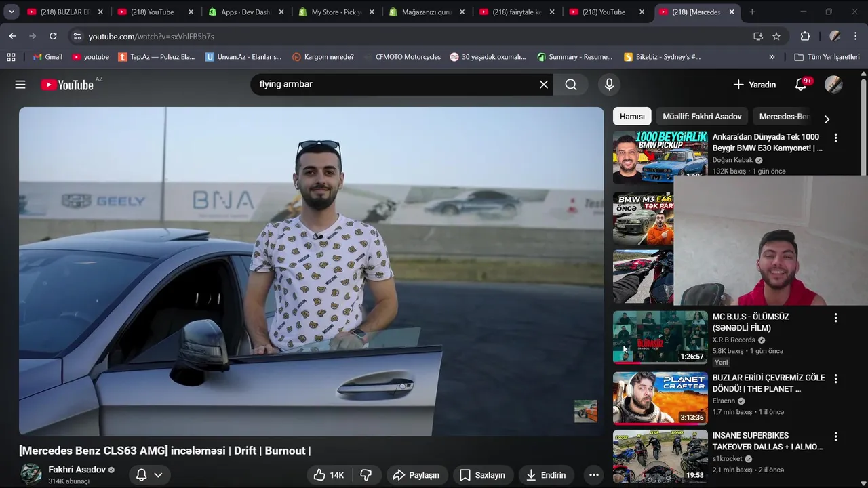Open the account avatar menu
868x488 pixels.
click(833, 85)
